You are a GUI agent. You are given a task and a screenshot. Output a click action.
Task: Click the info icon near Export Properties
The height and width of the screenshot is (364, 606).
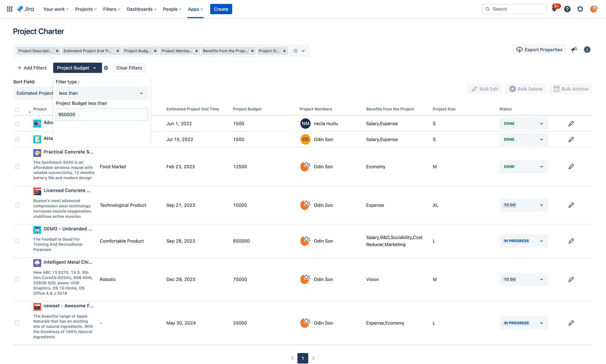[587, 50]
